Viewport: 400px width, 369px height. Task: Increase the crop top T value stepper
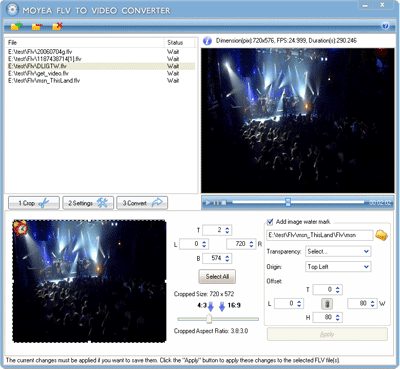[x=227, y=228]
